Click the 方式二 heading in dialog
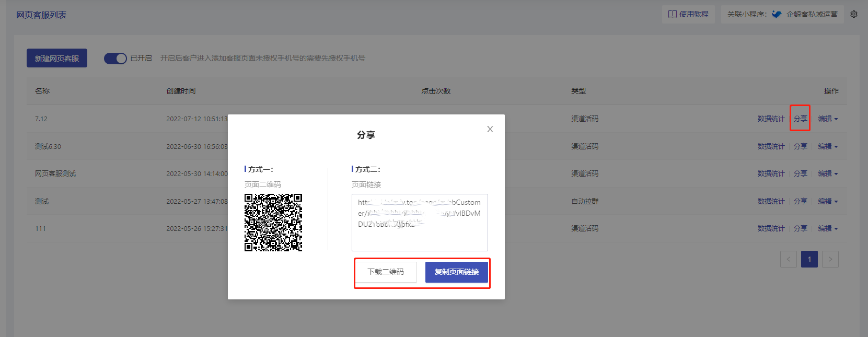The width and height of the screenshot is (868, 337). (367, 169)
